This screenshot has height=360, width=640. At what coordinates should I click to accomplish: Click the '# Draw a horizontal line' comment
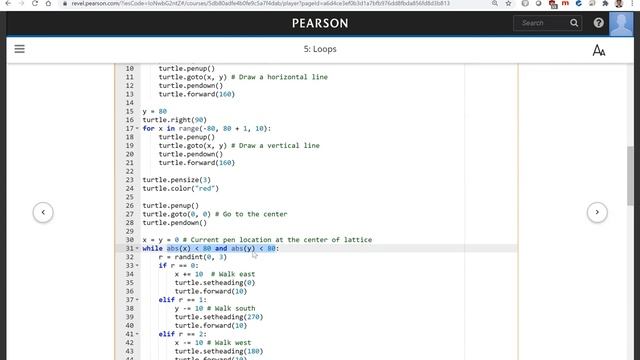click(x=279, y=77)
